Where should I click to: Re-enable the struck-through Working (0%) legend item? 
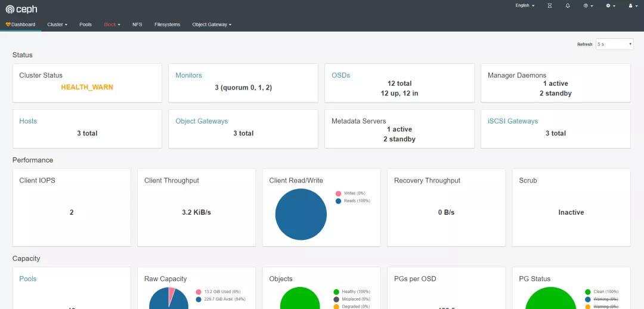[602, 299]
